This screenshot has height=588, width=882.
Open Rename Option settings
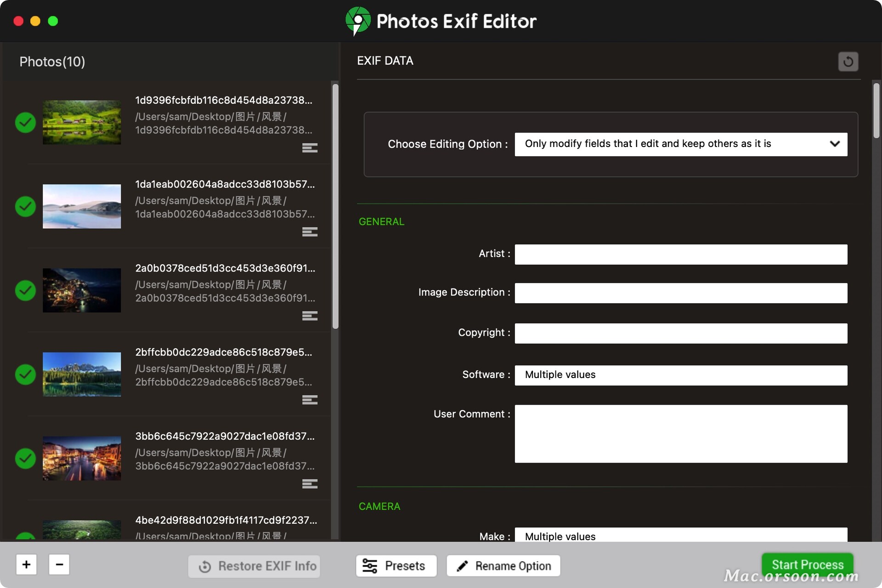point(503,566)
